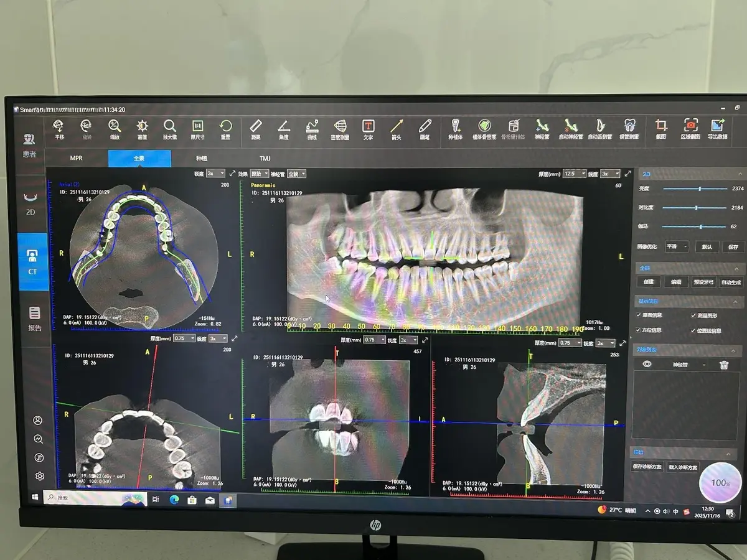
Task: Delete object with trash icon in 对象列表
Action: point(724,365)
